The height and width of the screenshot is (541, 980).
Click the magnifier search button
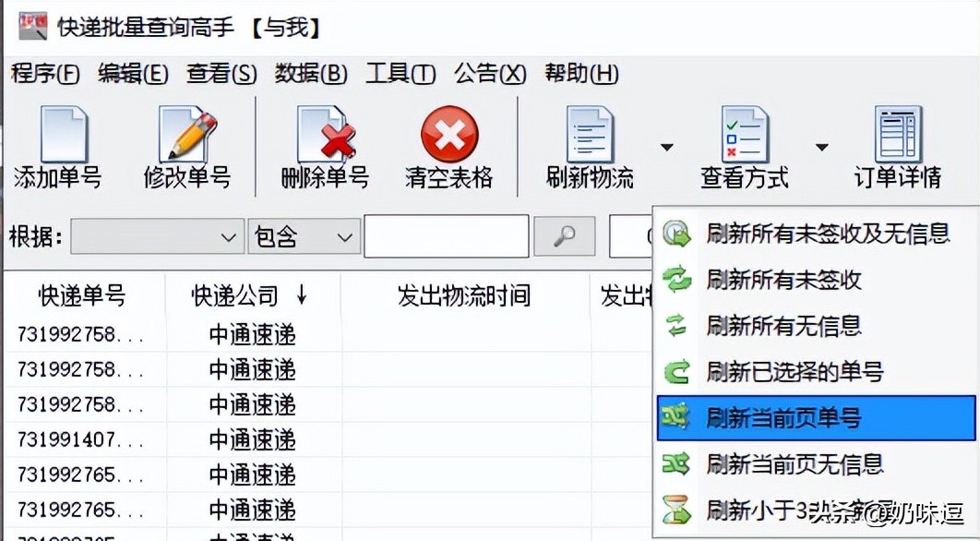coord(565,236)
